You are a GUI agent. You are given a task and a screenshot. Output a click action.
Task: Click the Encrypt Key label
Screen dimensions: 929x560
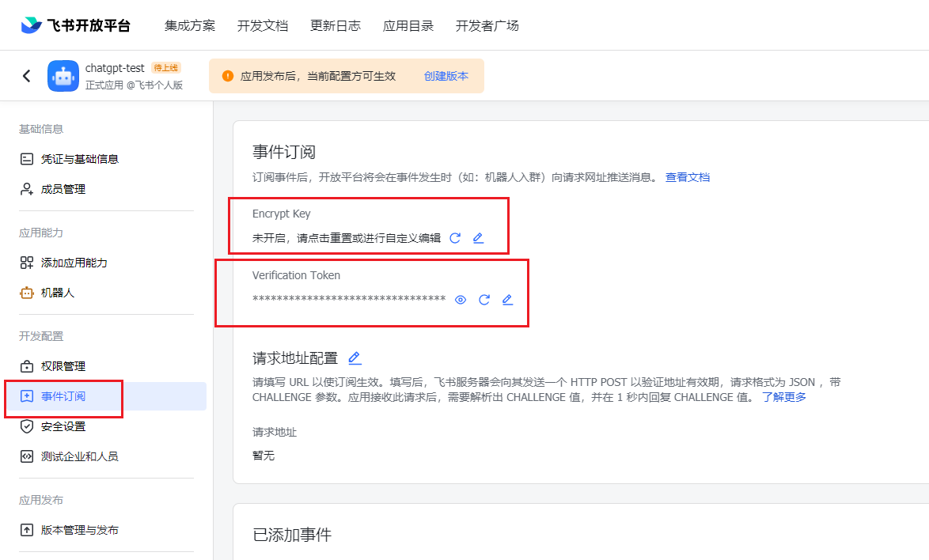point(282,214)
